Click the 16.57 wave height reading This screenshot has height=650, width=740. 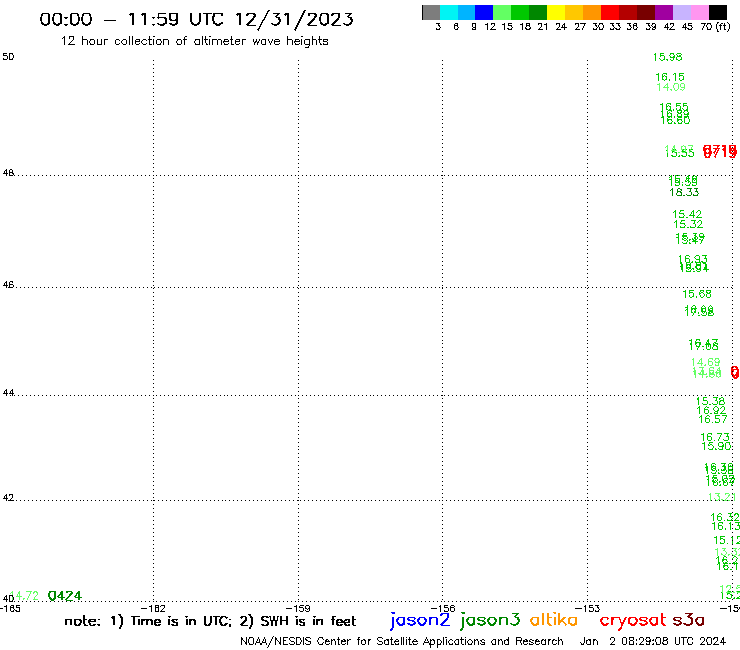pos(713,419)
